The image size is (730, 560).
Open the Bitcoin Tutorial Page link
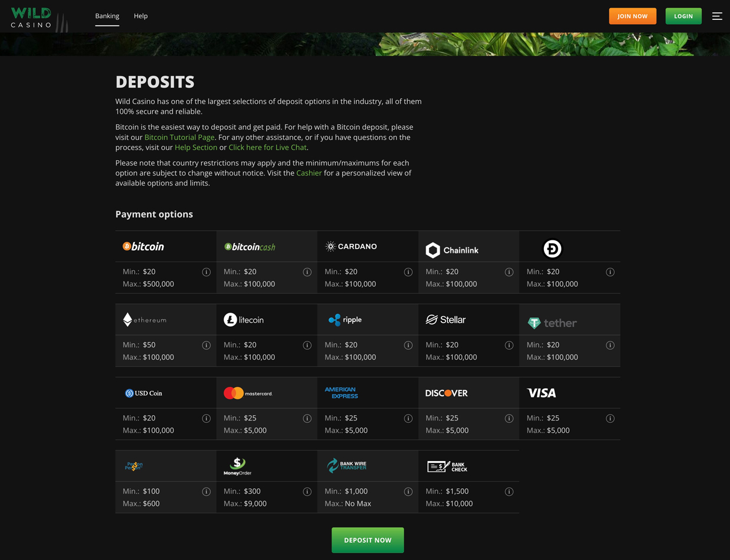pyautogui.click(x=180, y=137)
